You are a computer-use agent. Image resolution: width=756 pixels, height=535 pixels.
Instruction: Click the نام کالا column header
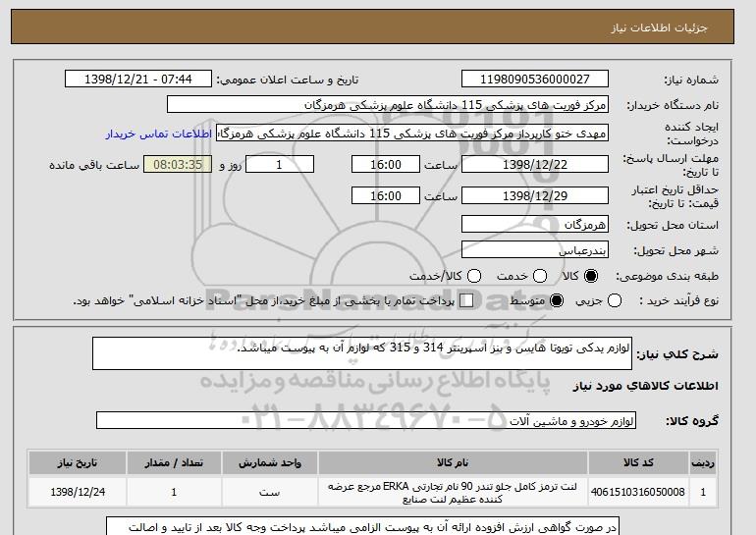tap(453, 462)
